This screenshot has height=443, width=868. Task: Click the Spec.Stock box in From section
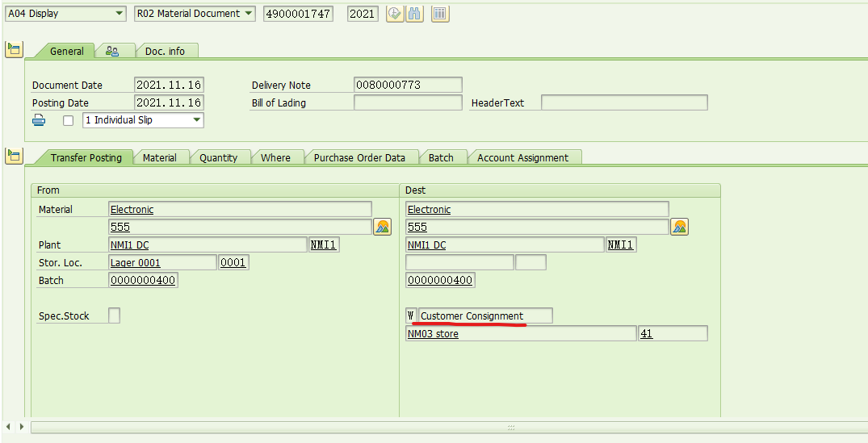pos(114,316)
